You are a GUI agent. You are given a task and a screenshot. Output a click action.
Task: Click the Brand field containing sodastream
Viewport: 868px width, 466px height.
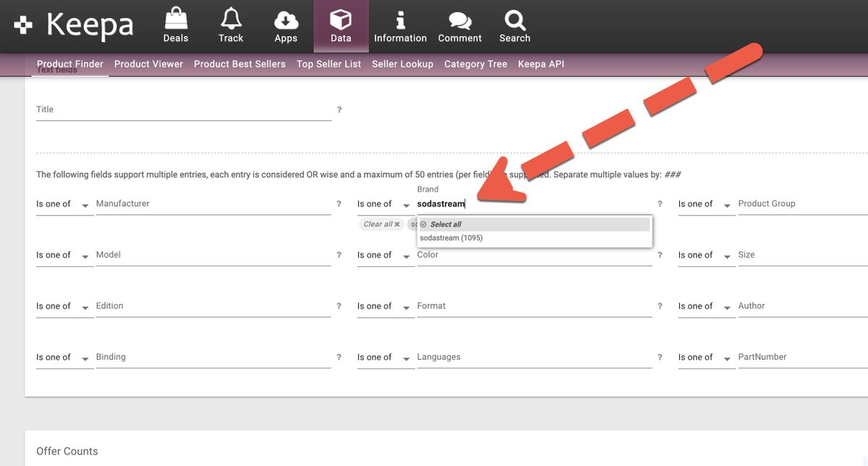click(535, 205)
